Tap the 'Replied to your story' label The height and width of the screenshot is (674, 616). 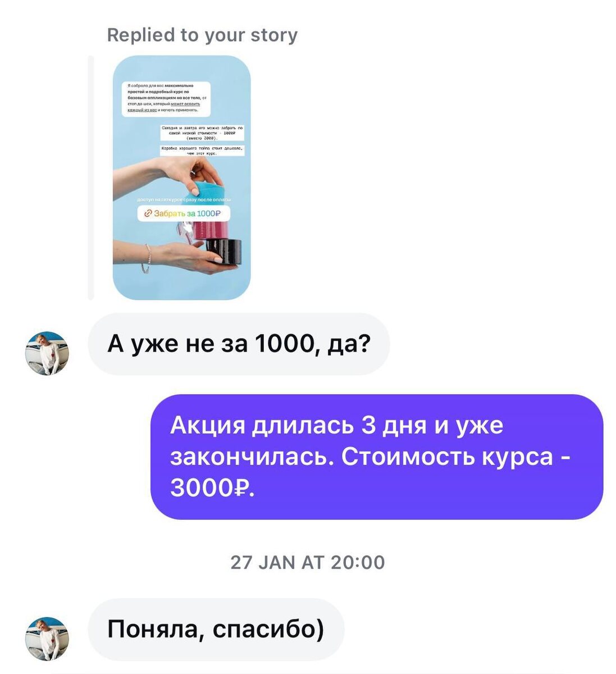tap(202, 35)
